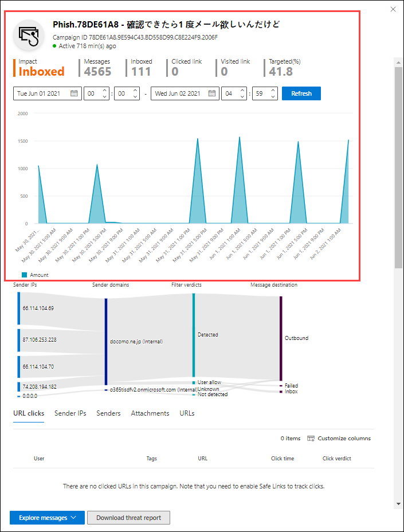404x532 pixels.
Task: Click Download threat report button
Action: [128, 518]
